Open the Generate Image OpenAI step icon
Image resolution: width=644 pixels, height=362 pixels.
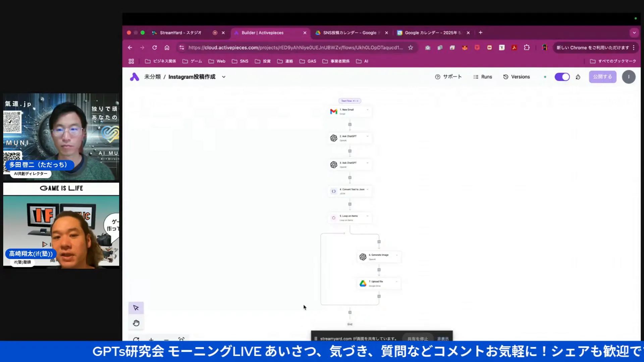(x=363, y=257)
